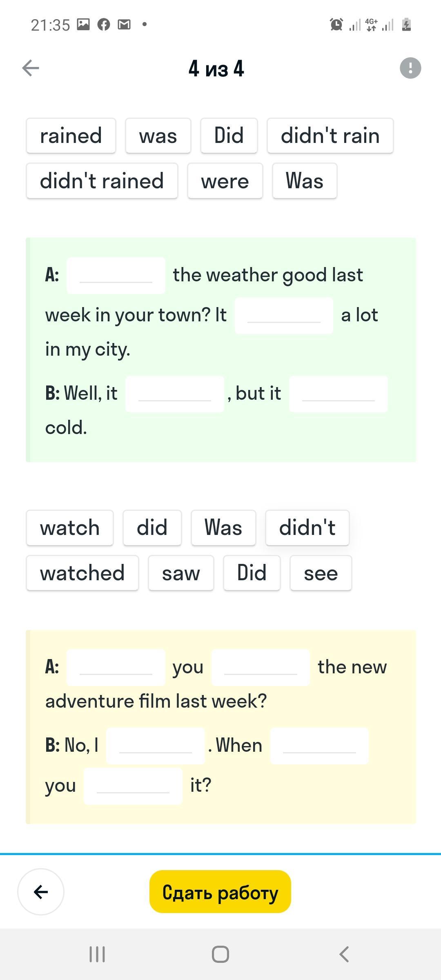
Task: Tap the battery icon in status bar
Action: [x=406, y=25]
